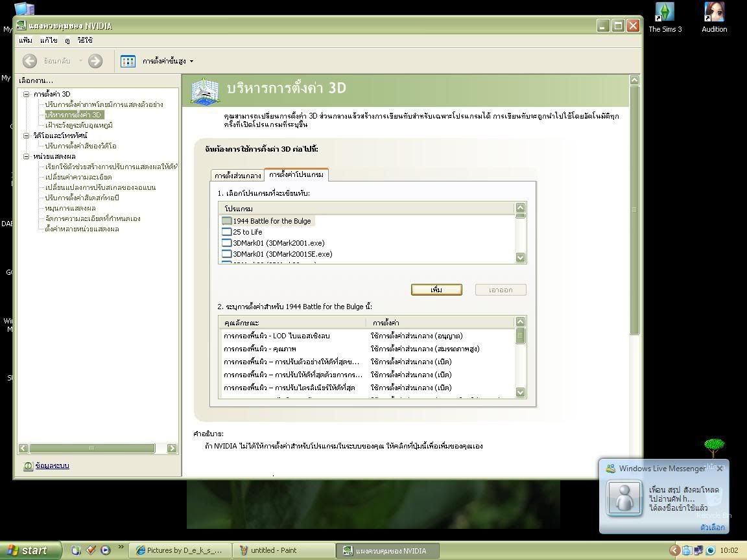
Task: Select ปรับการตั้งค่าภาพโดยมีการแสดงตัวอย่าง tree item
Action: tap(104, 105)
